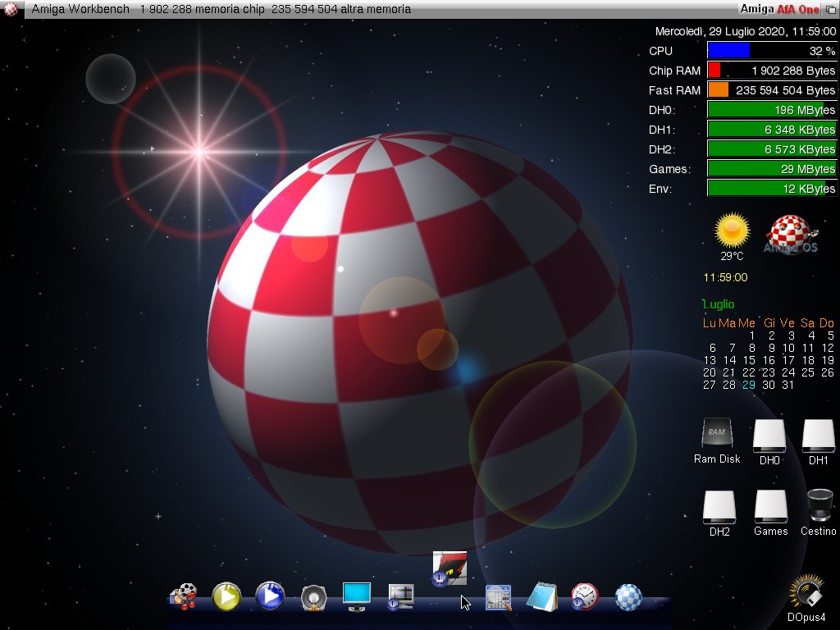Open the DH0 hard drive icon

[769, 436]
